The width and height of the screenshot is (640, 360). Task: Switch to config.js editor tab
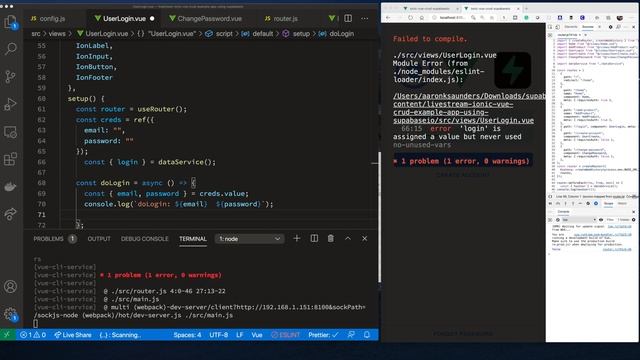click(x=52, y=18)
